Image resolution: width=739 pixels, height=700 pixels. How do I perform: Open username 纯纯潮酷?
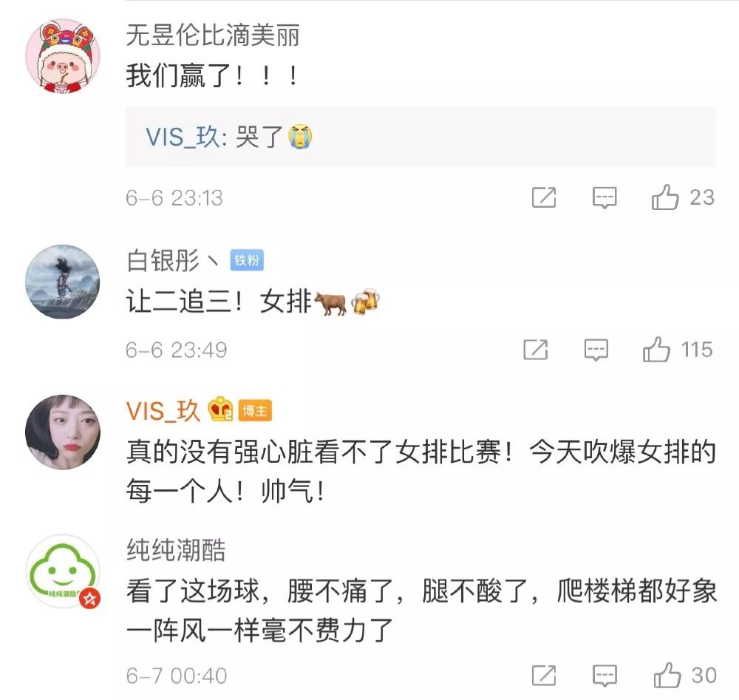(x=176, y=550)
